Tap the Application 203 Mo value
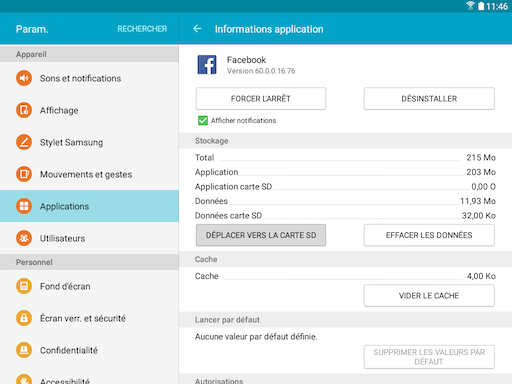Viewport: 512px width, 384px height. click(x=481, y=172)
